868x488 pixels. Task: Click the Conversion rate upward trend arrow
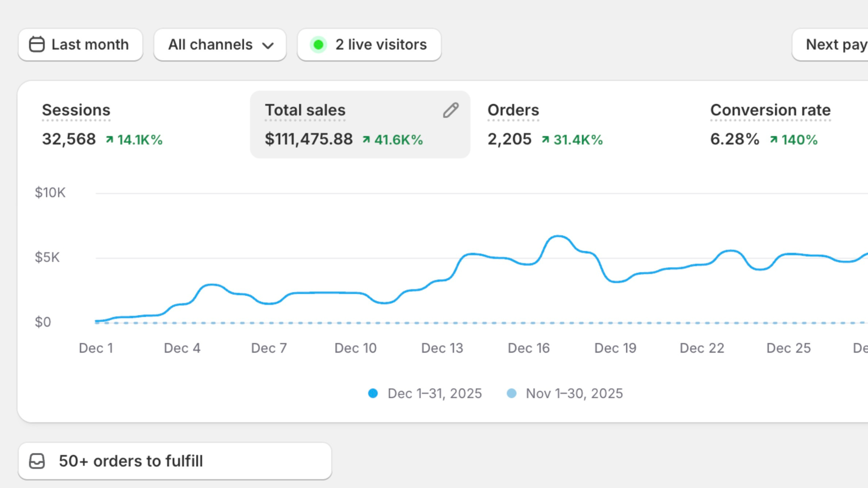774,140
